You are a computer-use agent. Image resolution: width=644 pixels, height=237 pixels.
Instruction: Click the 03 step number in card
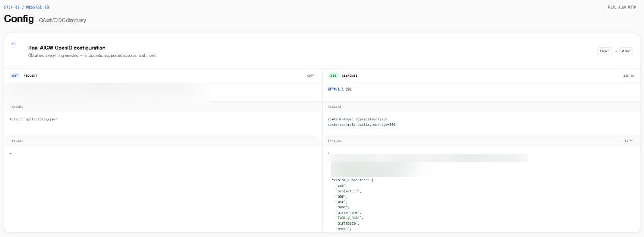13,44
